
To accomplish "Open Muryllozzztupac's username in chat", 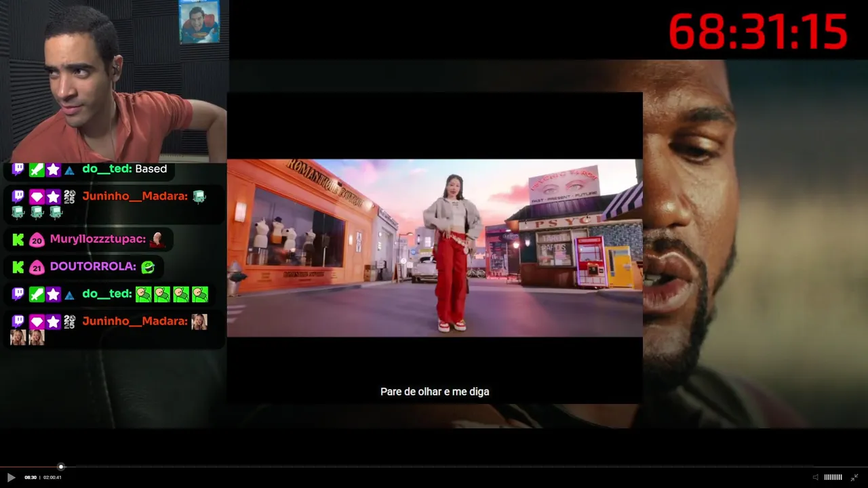I will (x=98, y=239).
